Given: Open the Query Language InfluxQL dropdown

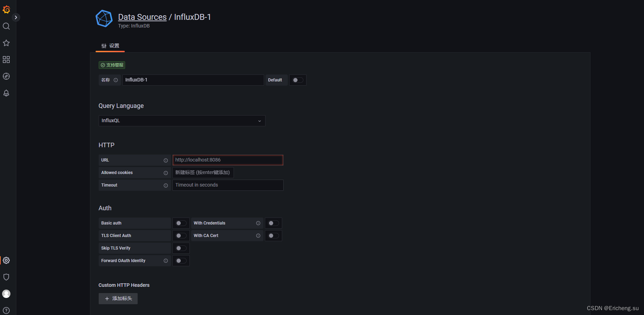Looking at the screenshot, I should (182, 121).
